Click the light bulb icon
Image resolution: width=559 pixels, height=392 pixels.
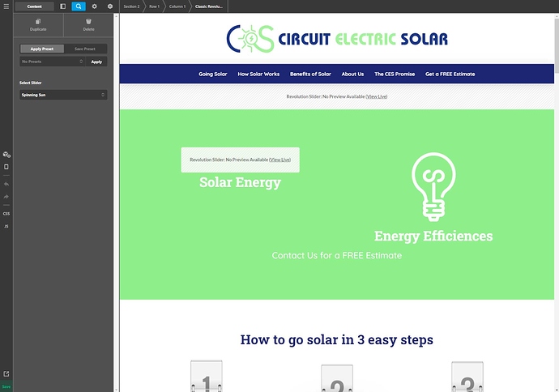click(433, 187)
